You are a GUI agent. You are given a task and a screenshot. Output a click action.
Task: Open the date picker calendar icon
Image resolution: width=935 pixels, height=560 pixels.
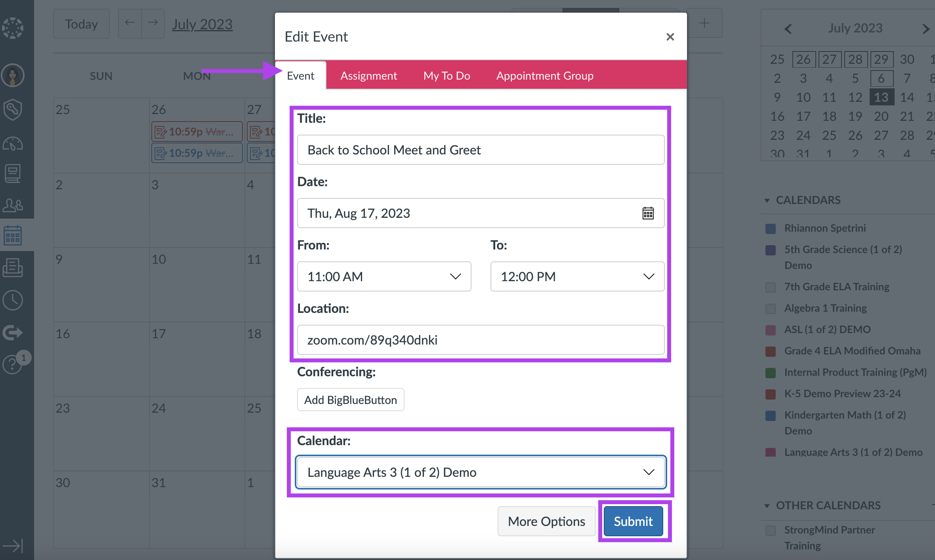point(648,213)
